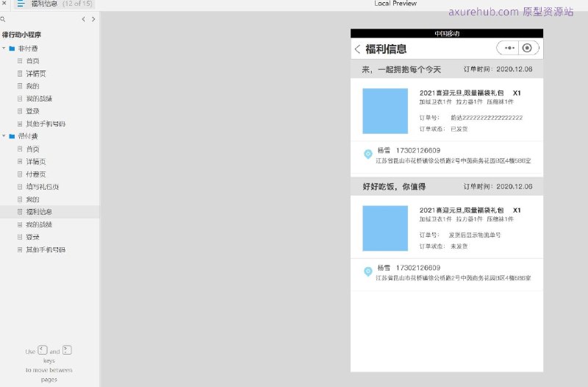Viewport: 588px width, 387px height.
Task: Tap location pin in first order address
Action: pyautogui.click(x=368, y=154)
